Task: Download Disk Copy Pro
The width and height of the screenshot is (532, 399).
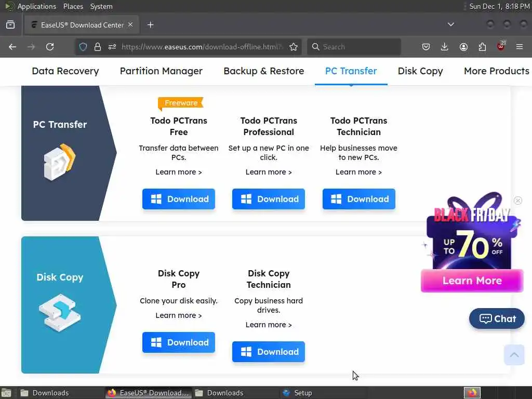Action: (179, 342)
